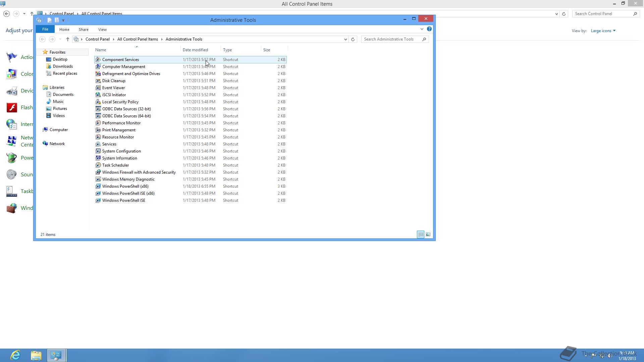Click the iSCSI Initiator shortcut icon
Image resolution: width=644 pixels, height=362 pixels.
[x=98, y=95]
